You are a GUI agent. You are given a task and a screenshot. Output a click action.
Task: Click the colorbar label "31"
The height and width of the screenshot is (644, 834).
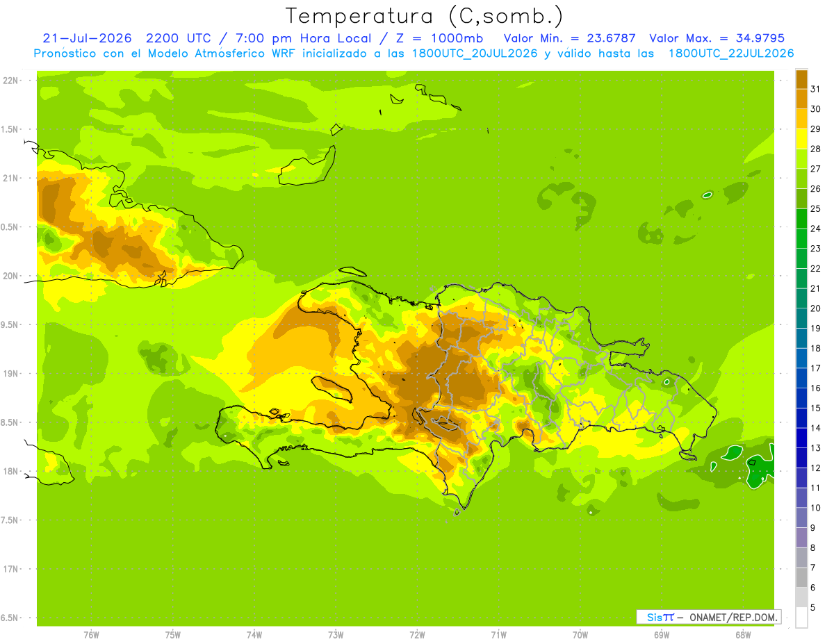pos(815,89)
